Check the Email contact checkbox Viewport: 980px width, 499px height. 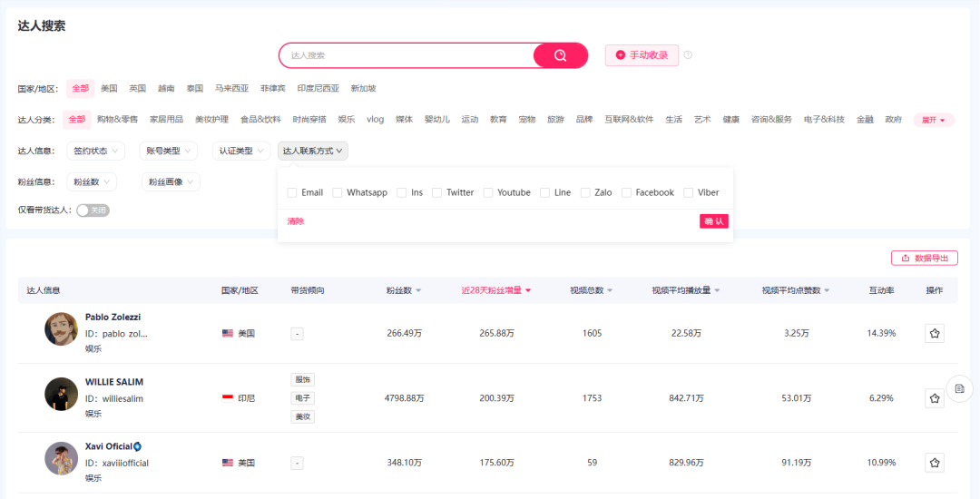coord(292,192)
